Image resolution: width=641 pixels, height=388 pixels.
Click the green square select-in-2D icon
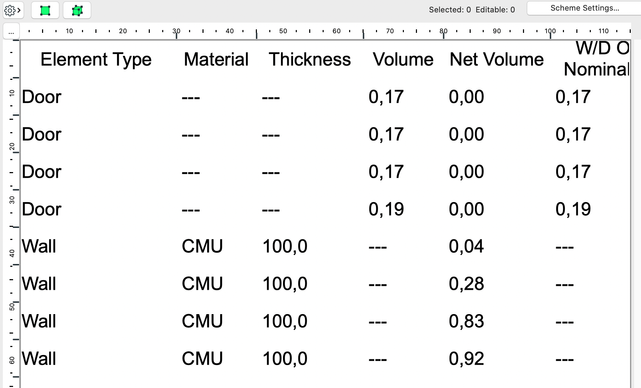45,10
